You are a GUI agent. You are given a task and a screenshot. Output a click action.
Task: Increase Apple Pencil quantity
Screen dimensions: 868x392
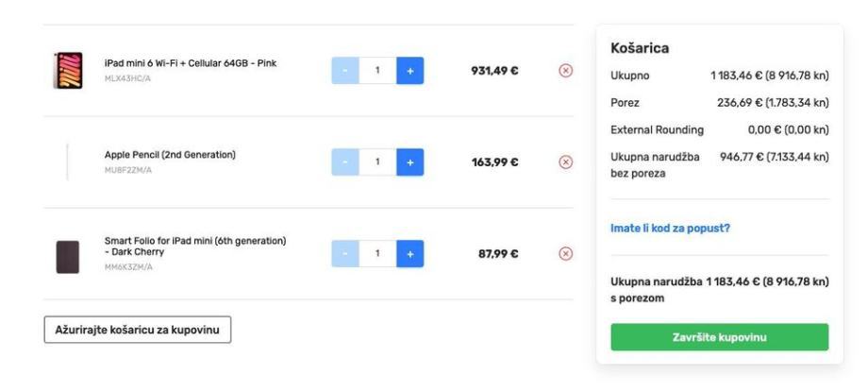click(x=409, y=162)
